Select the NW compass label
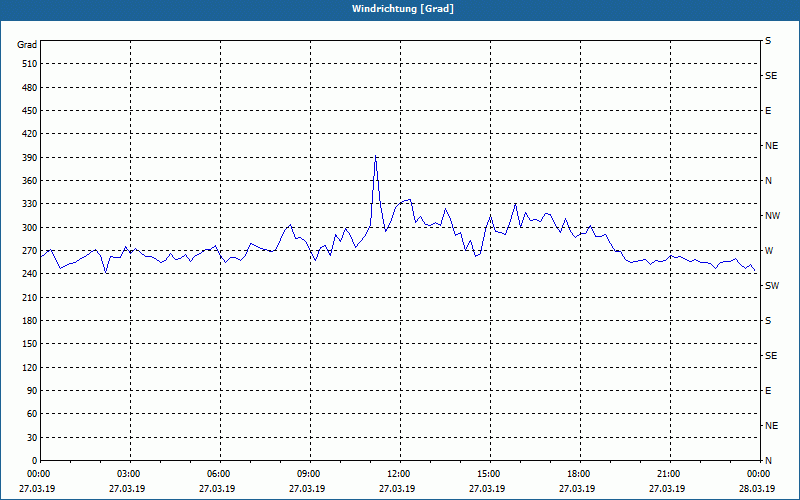 pyautogui.click(x=772, y=216)
